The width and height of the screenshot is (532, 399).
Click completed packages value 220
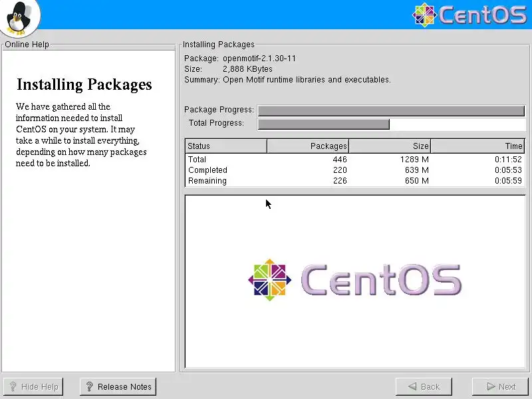340,170
